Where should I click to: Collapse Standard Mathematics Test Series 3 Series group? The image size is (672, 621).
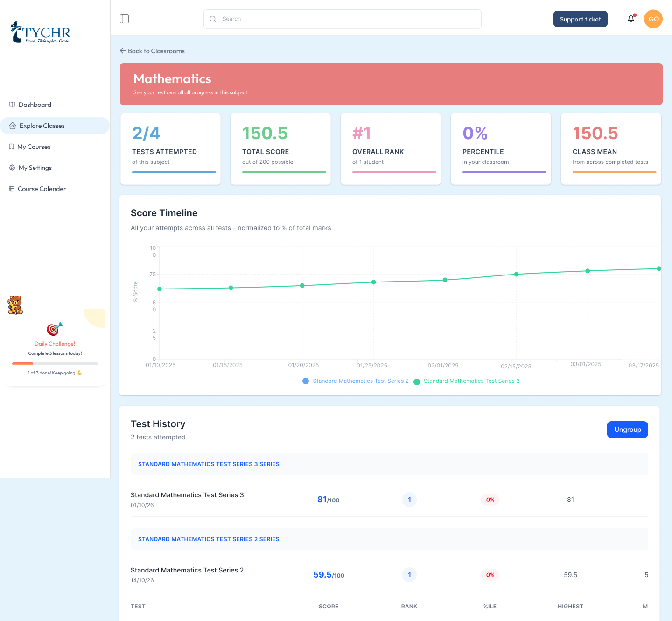click(389, 464)
